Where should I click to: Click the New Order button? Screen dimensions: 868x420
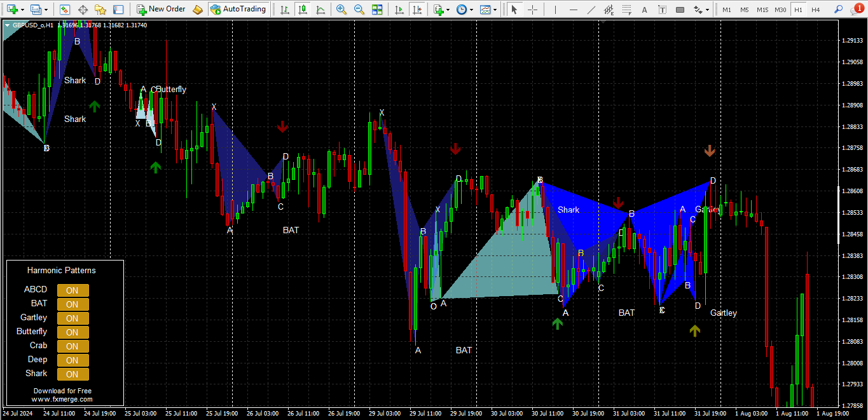coord(161,10)
